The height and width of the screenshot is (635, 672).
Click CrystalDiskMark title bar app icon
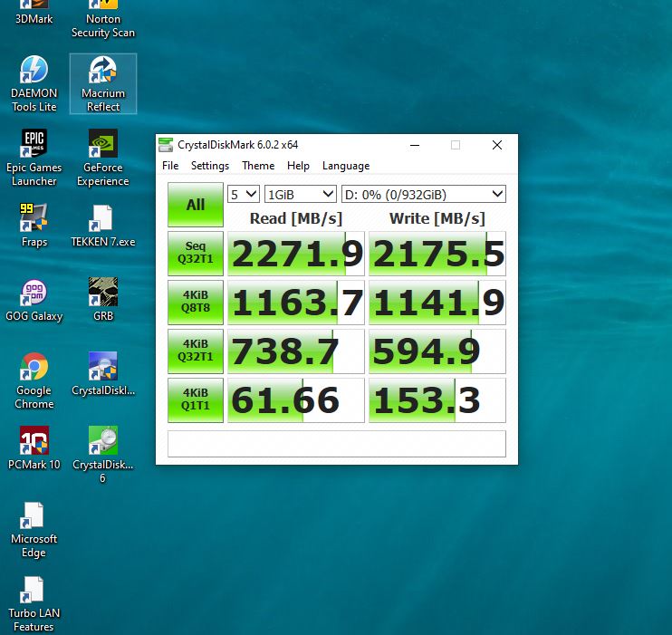pyautogui.click(x=166, y=145)
